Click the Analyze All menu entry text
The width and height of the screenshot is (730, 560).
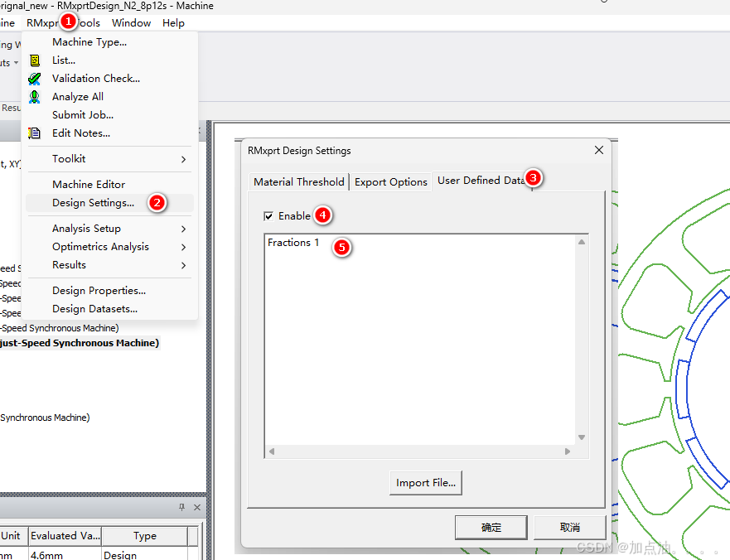click(78, 97)
